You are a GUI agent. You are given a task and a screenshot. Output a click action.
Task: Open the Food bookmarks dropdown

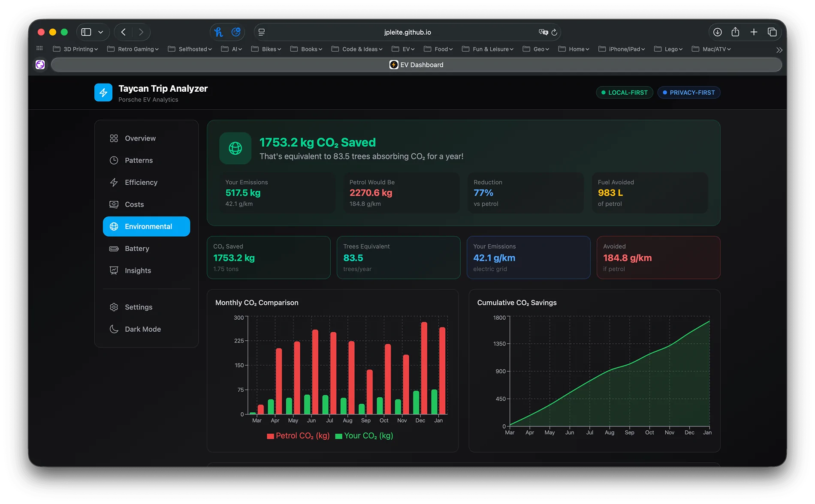click(x=438, y=49)
